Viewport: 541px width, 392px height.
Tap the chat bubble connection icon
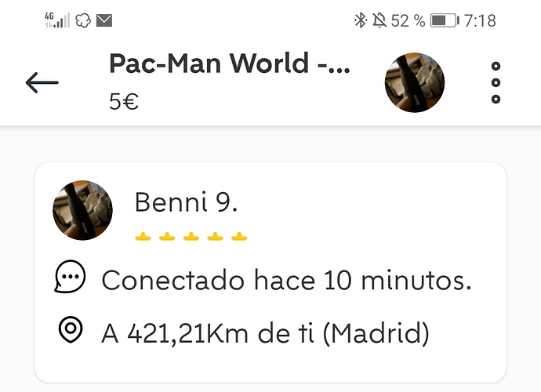coord(71,278)
